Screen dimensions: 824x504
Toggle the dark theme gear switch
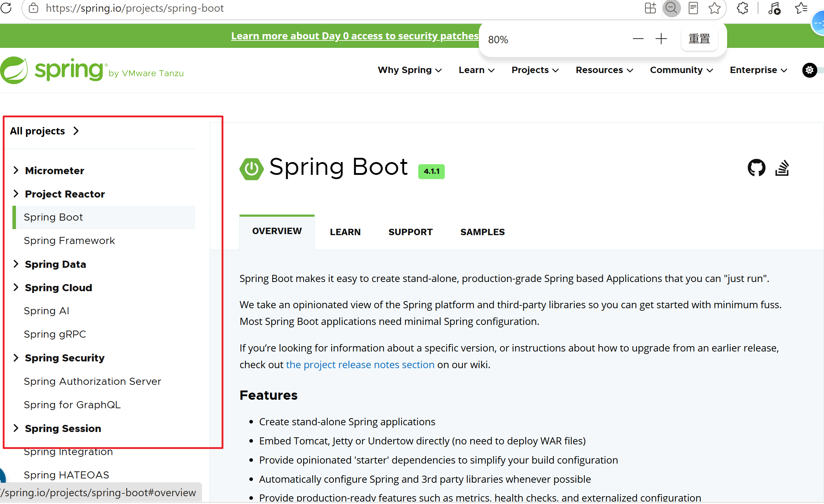[x=809, y=70]
